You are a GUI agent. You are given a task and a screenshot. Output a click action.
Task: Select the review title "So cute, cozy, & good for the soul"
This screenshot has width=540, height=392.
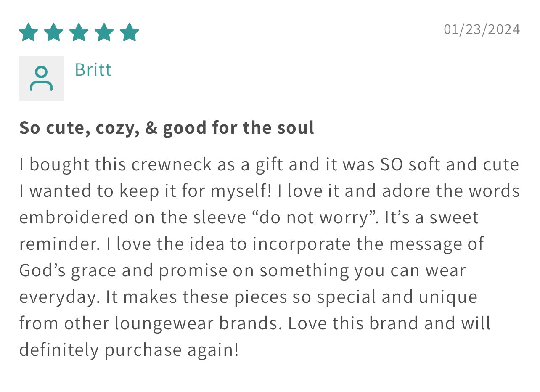[x=167, y=128]
